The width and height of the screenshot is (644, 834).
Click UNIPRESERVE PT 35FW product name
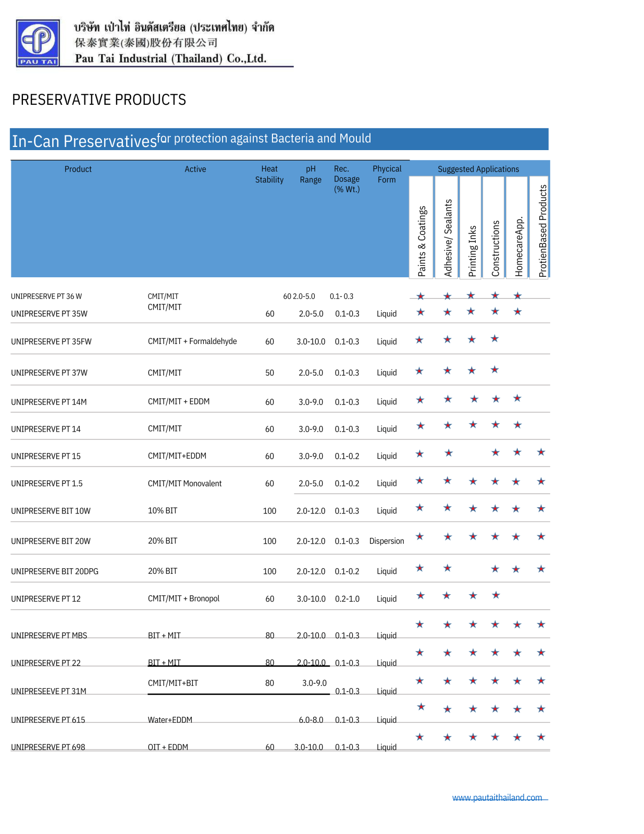point(51,341)
